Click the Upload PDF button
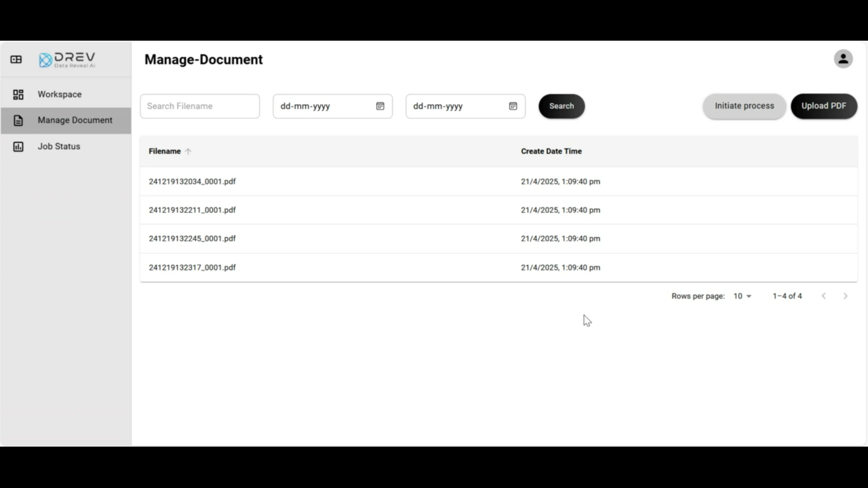868x488 pixels. tap(824, 106)
